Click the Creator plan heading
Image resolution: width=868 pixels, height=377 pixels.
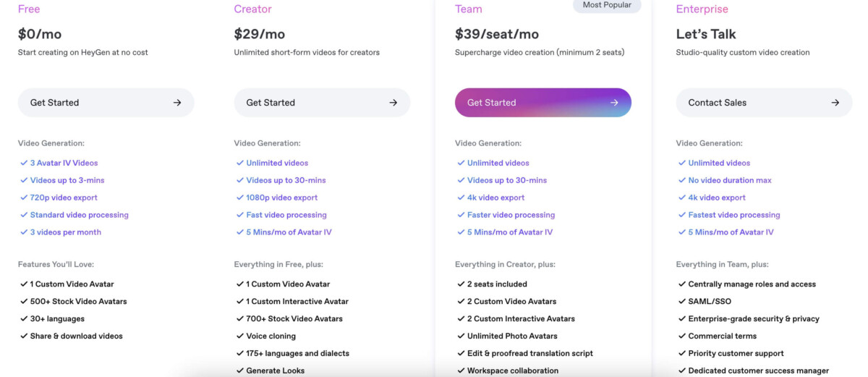pyautogui.click(x=253, y=9)
